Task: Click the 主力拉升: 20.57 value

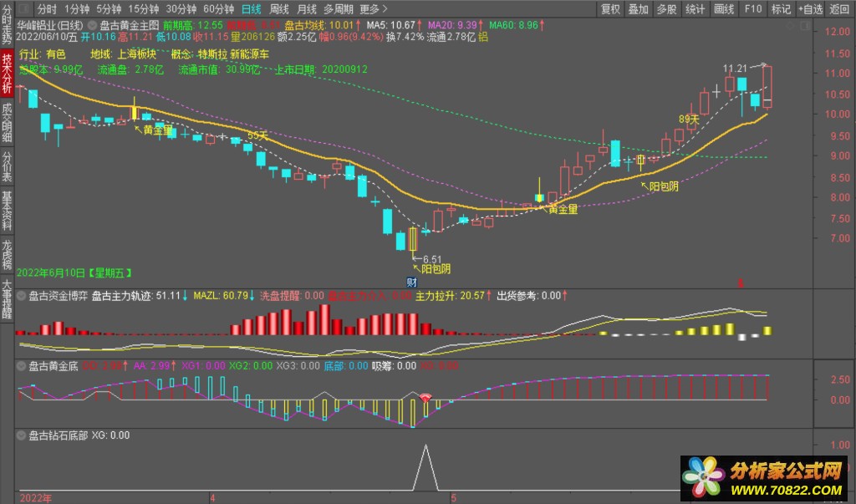Action: coord(450,295)
